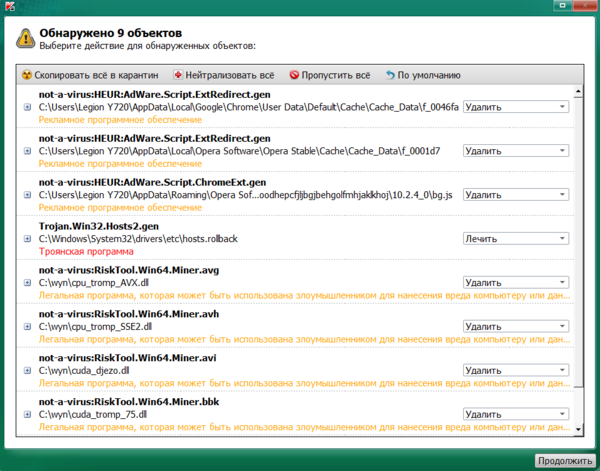Open action dropdown for cpu_tromp_AVX.dll
Image resolution: width=600 pixels, height=471 pixels.
click(x=516, y=282)
